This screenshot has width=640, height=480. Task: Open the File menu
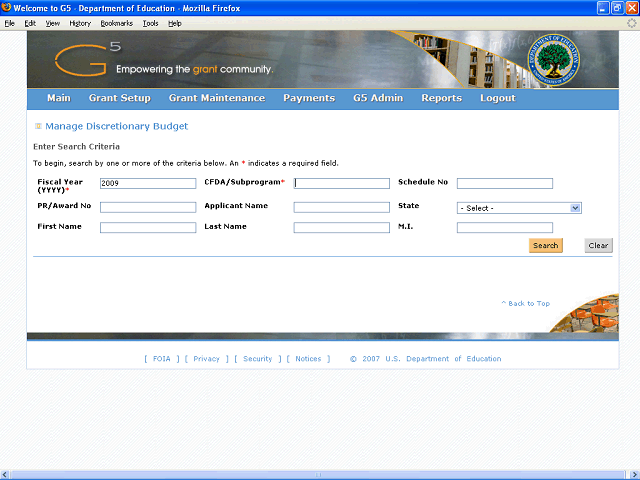pos(9,23)
